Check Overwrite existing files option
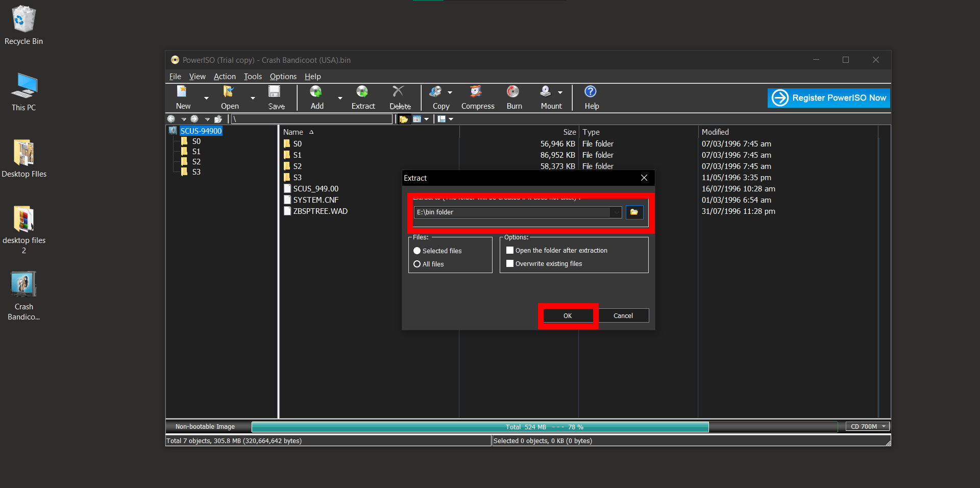Viewport: 980px width, 488px height. pos(509,263)
